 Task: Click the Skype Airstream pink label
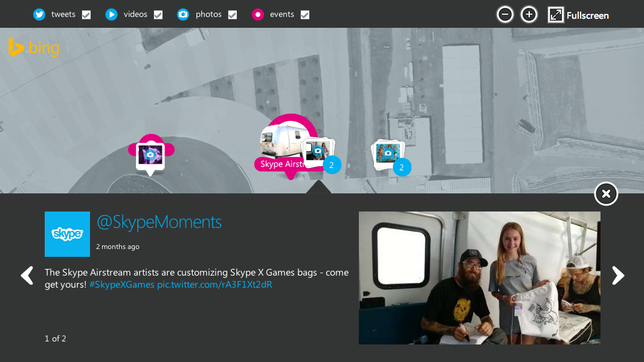point(282,164)
